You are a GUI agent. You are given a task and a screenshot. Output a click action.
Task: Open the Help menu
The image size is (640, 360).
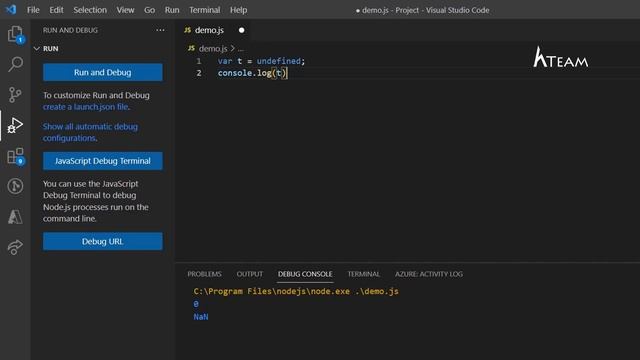[238, 10]
